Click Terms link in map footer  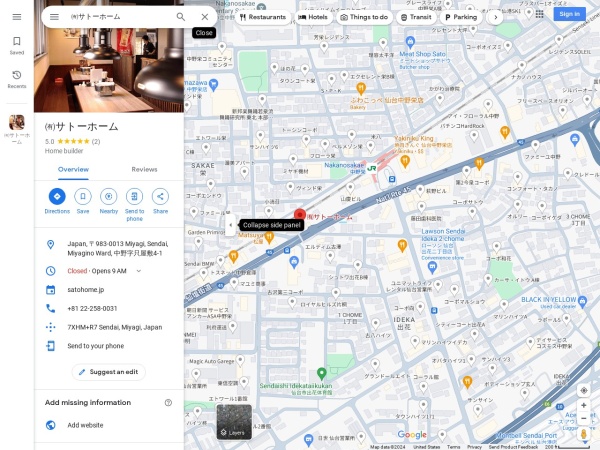(453, 447)
